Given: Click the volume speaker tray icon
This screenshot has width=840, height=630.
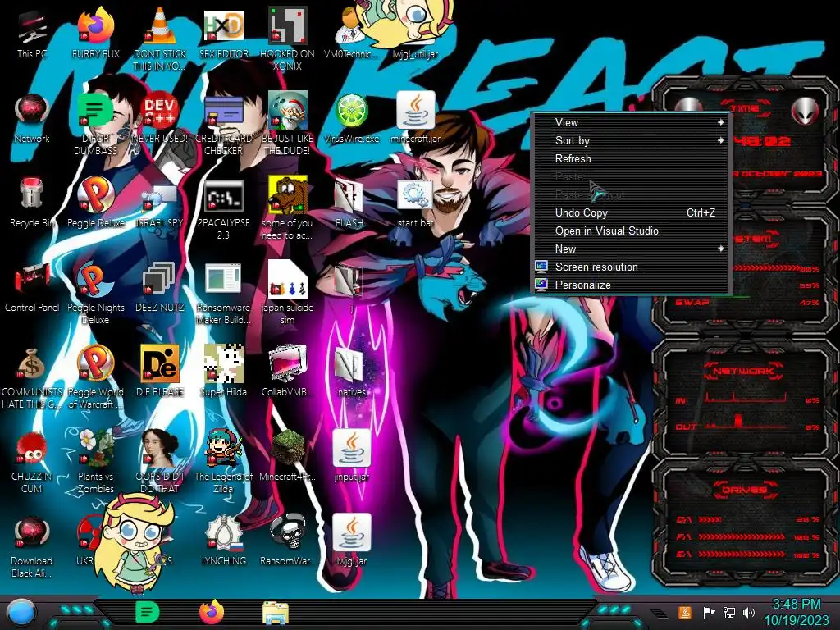Looking at the screenshot, I should pyautogui.click(x=749, y=612).
